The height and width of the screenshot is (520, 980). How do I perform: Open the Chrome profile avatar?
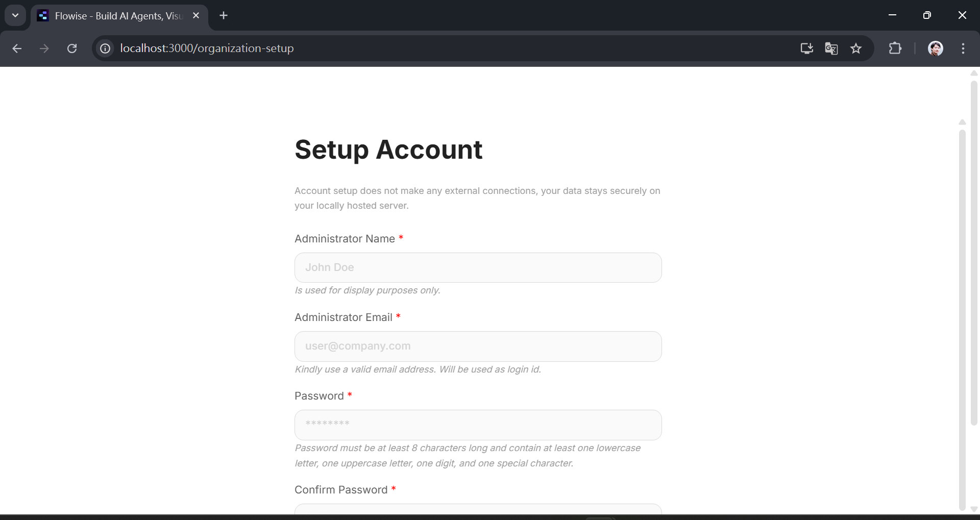tap(935, 48)
